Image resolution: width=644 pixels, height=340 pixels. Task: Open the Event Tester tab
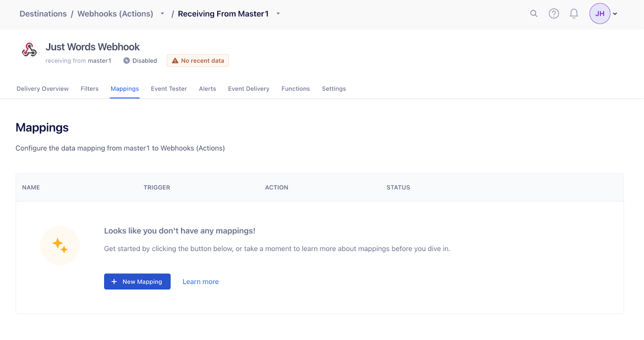[x=169, y=89]
